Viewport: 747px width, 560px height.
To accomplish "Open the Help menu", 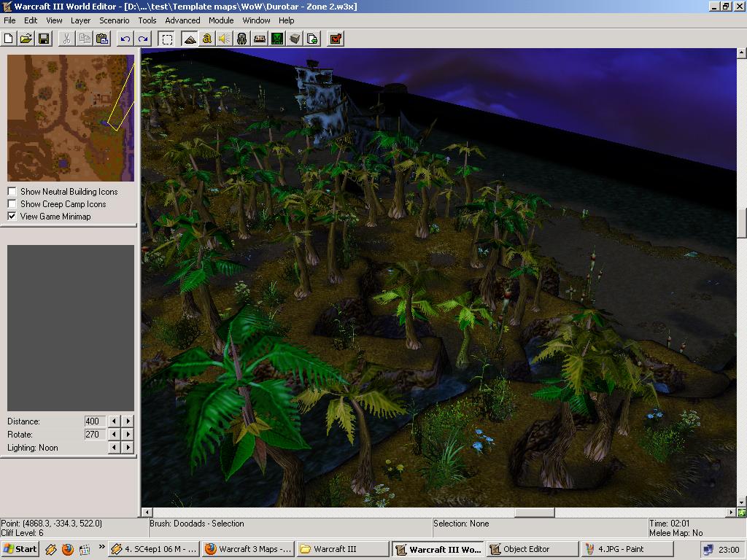I will click(286, 20).
